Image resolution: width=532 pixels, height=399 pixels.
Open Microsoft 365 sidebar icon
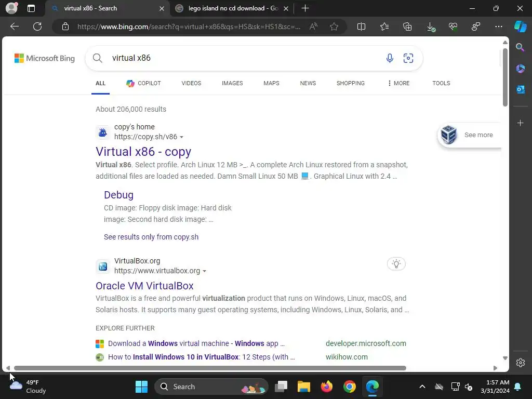tap(520, 69)
